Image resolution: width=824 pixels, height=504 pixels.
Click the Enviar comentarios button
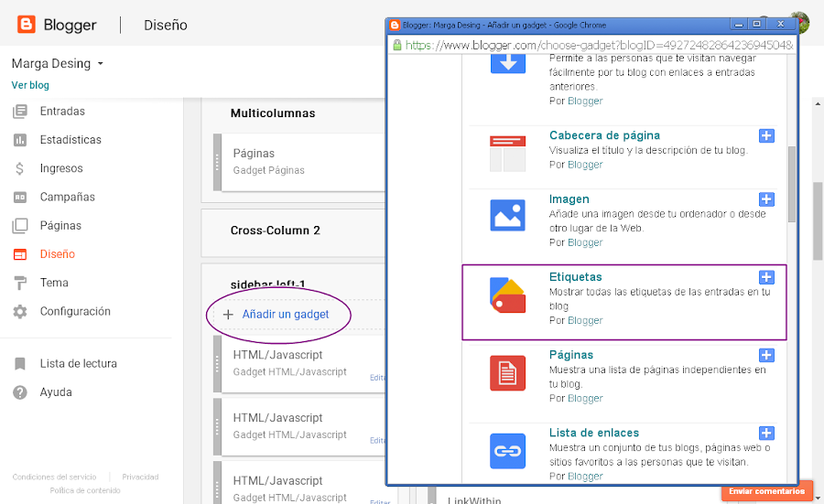(x=766, y=491)
